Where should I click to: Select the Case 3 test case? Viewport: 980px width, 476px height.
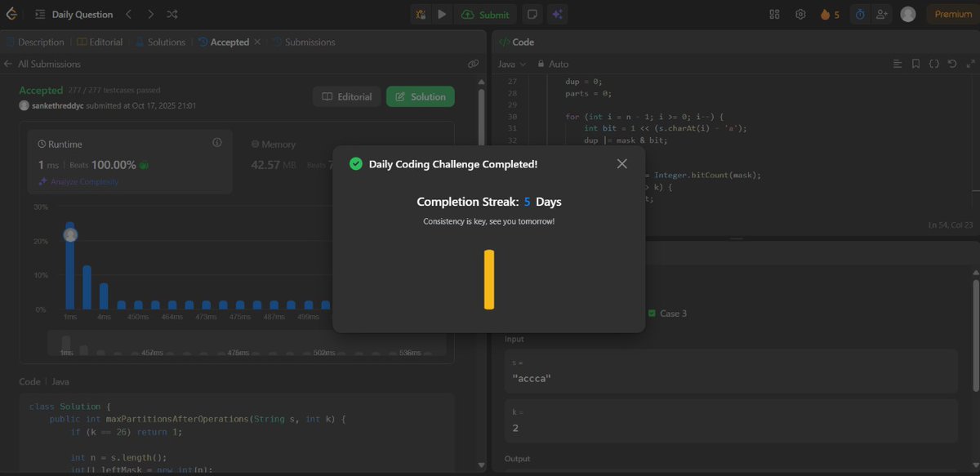pos(667,314)
